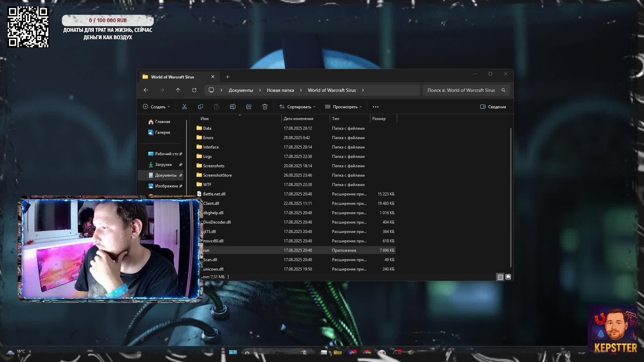Sort files by Дата изменения column

[x=299, y=119]
